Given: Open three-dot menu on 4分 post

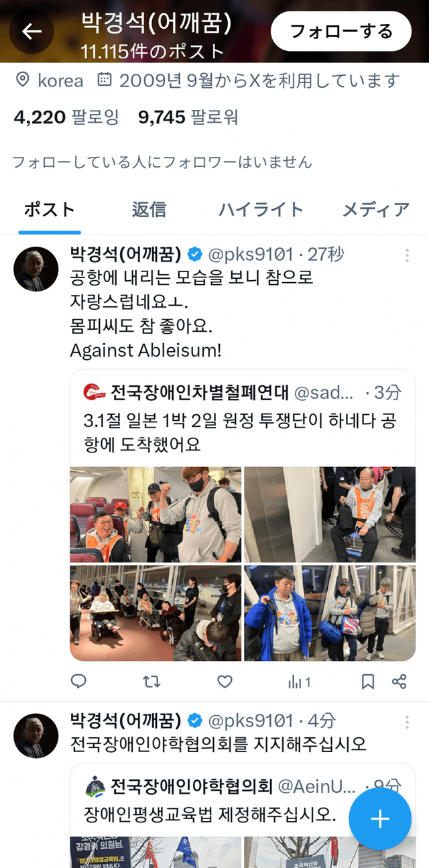Looking at the screenshot, I should point(407,722).
